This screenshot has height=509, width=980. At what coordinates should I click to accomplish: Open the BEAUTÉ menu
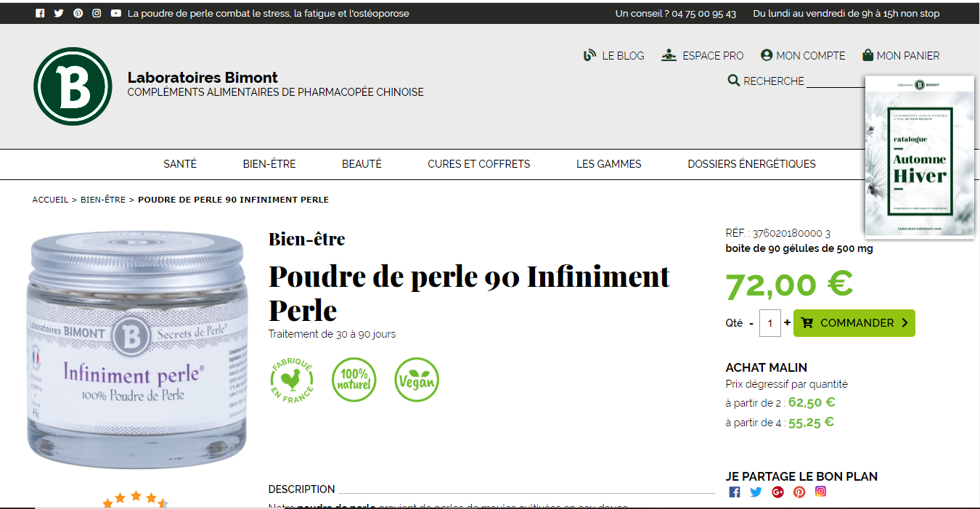pos(362,164)
